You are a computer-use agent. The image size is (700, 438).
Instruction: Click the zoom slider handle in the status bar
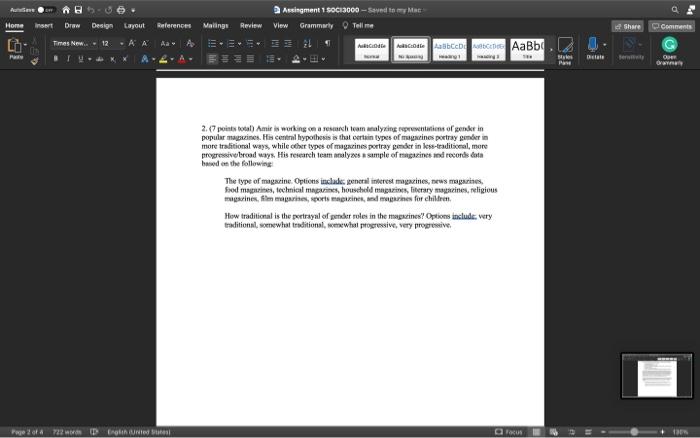point(634,432)
